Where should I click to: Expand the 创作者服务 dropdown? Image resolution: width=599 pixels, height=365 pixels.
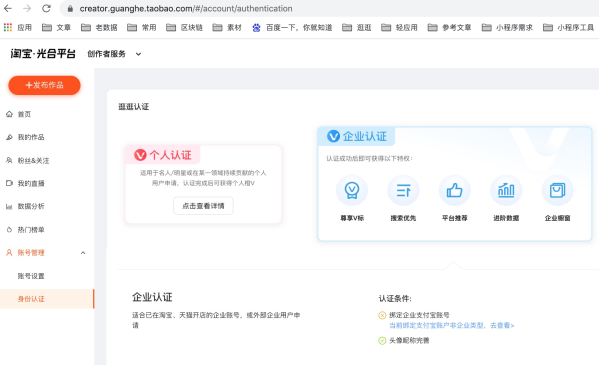click(x=114, y=54)
